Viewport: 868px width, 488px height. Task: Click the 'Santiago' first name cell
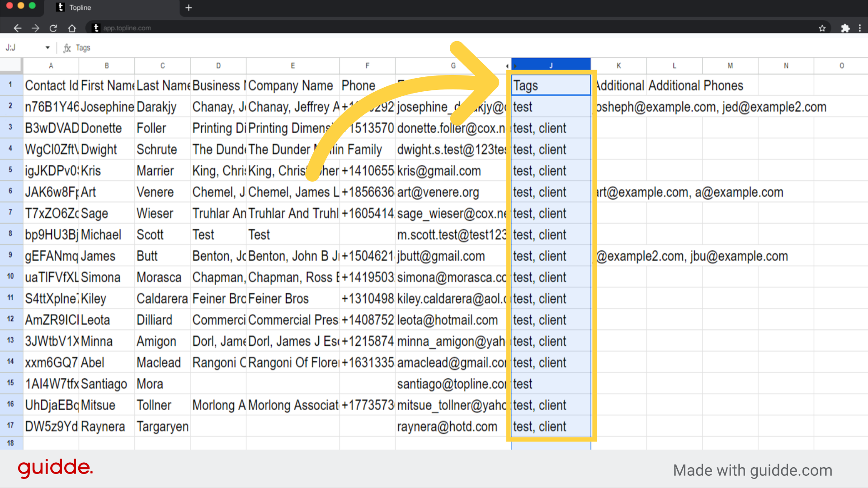point(107,384)
